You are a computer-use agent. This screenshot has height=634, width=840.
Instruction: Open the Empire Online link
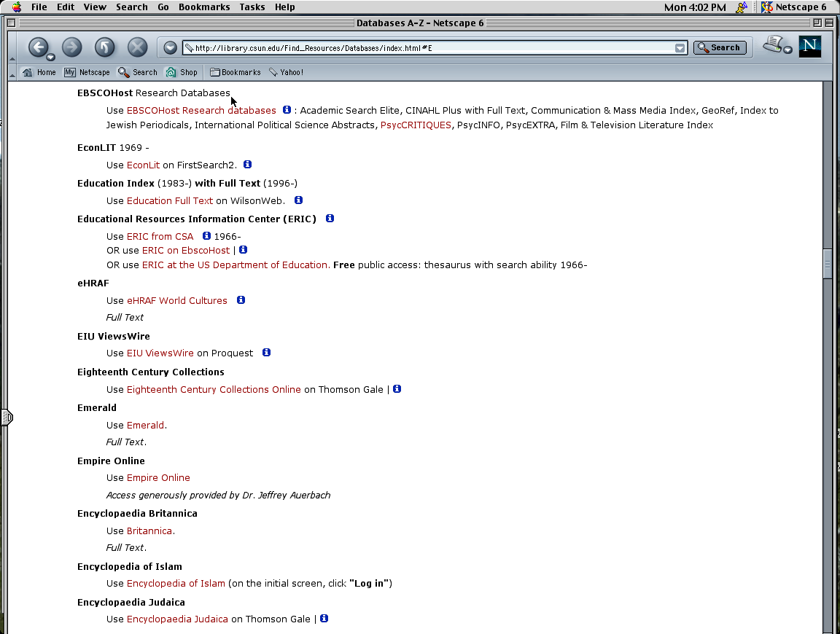pos(158,477)
